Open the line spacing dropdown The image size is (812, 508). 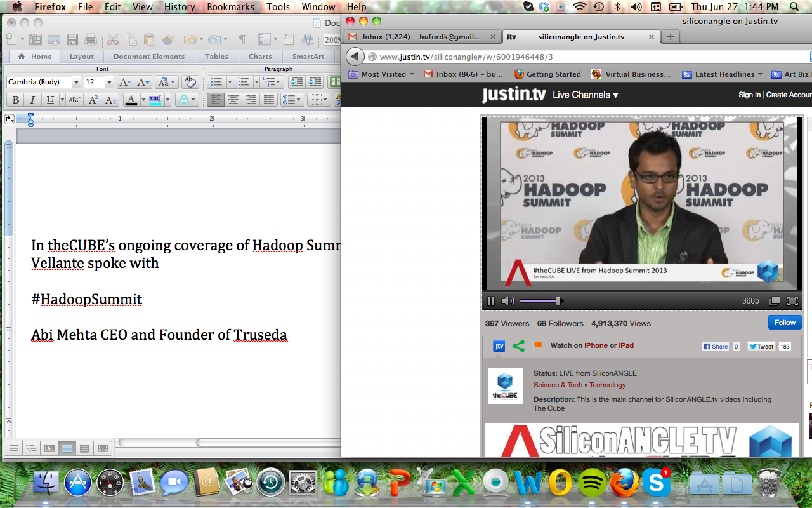[x=292, y=100]
